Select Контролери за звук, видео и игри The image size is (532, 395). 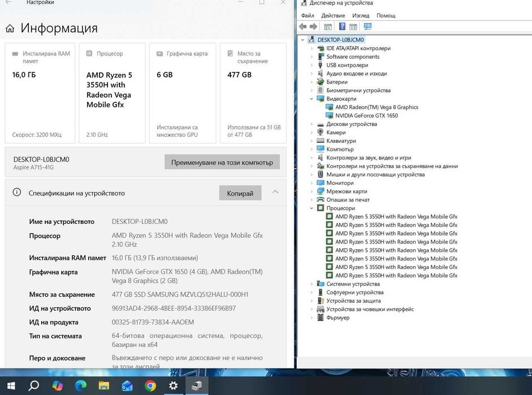pos(369,158)
